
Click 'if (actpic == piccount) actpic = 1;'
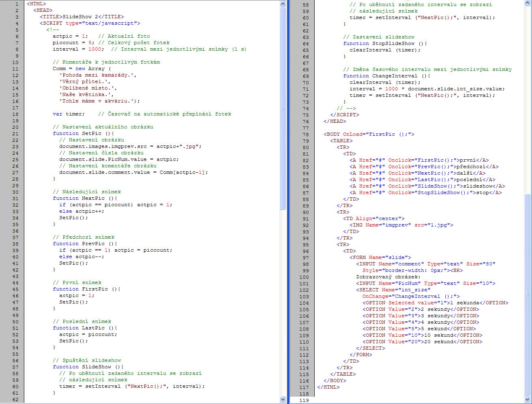point(116,205)
